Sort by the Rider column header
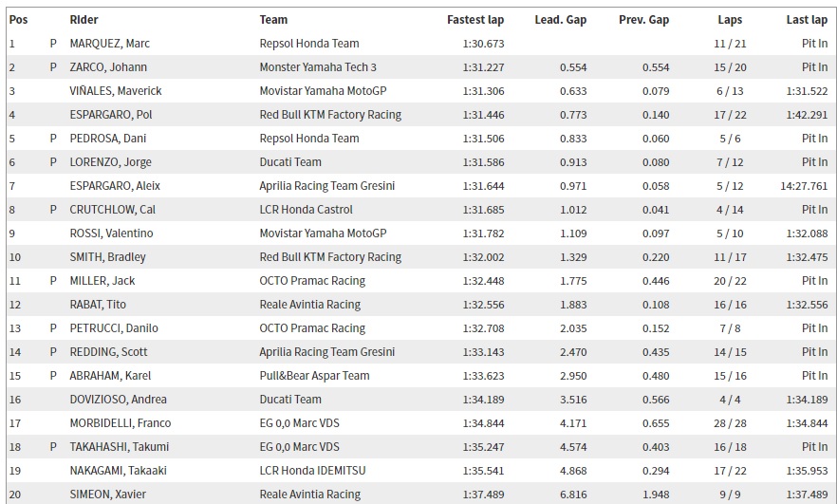Viewport: 837px width, 504px height. click(x=84, y=19)
